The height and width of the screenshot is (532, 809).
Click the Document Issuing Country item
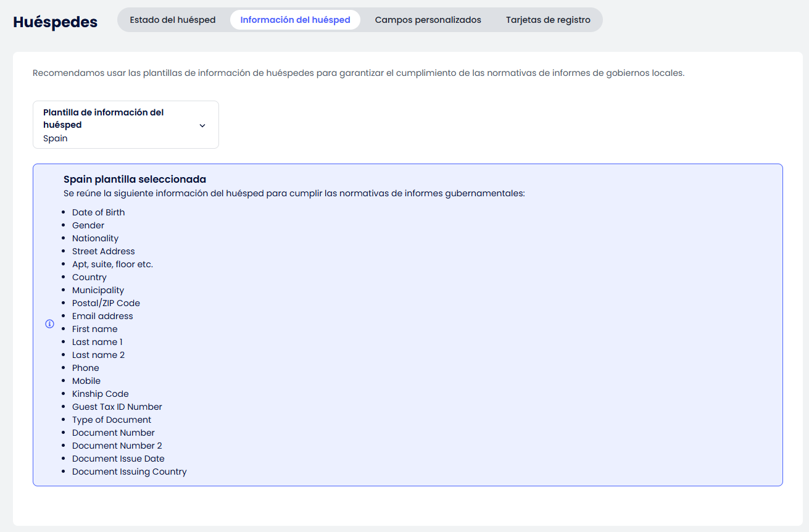point(129,472)
